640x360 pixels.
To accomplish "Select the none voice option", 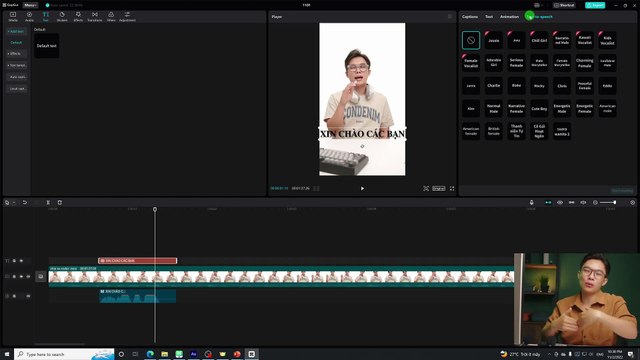I will coord(471,40).
